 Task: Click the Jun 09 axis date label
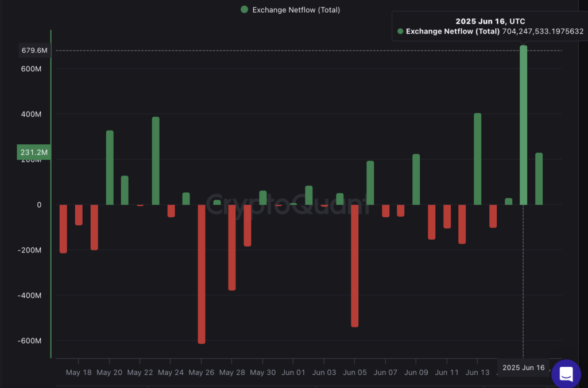coord(416,372)
